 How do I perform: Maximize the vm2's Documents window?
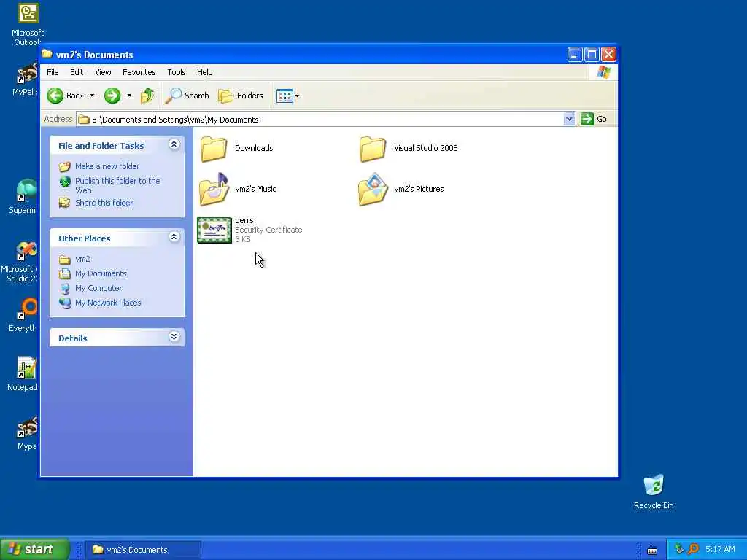click(592, 55)
